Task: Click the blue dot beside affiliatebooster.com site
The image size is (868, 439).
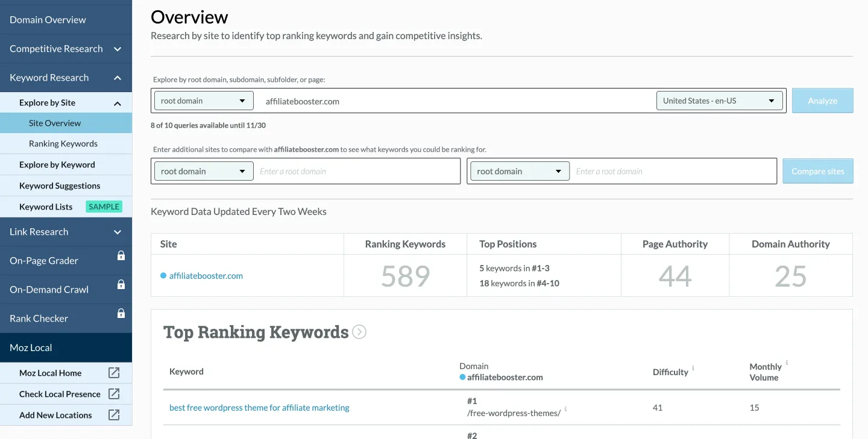Action: (163, 276)
